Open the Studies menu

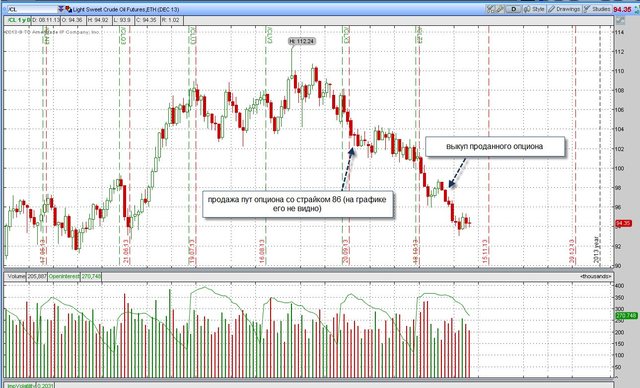(597, 9)
